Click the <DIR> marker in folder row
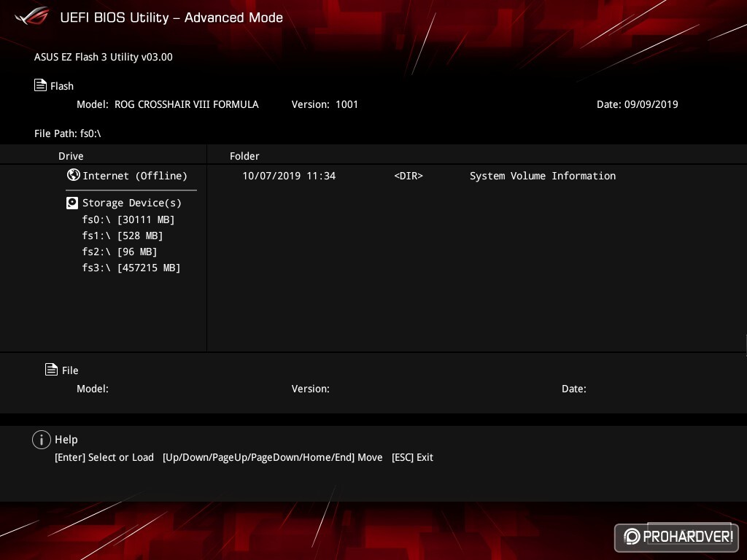Viewport: 747px width, 560px height. click(409, 176)
